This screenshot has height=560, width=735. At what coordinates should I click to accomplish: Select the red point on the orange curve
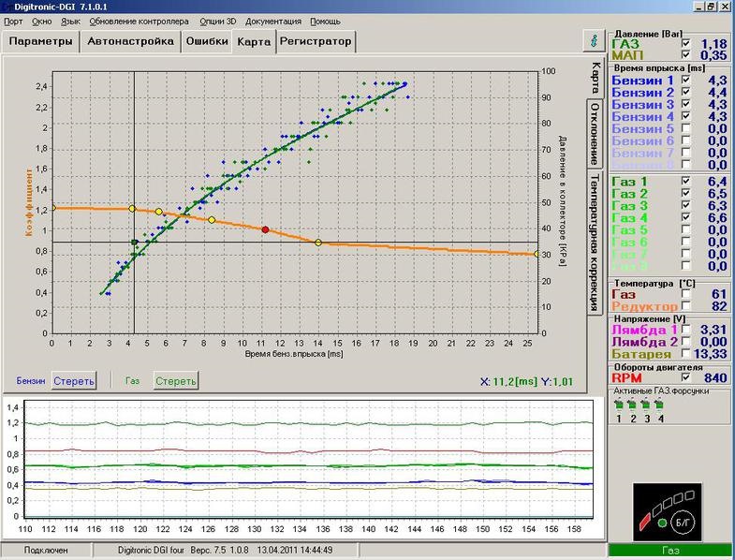pos(265,229)
